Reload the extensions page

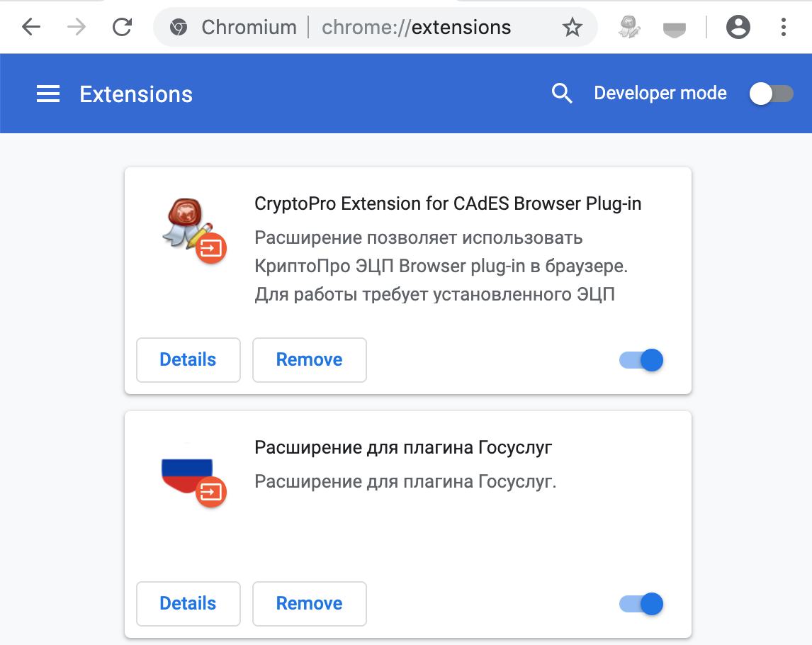coord(123,28)
